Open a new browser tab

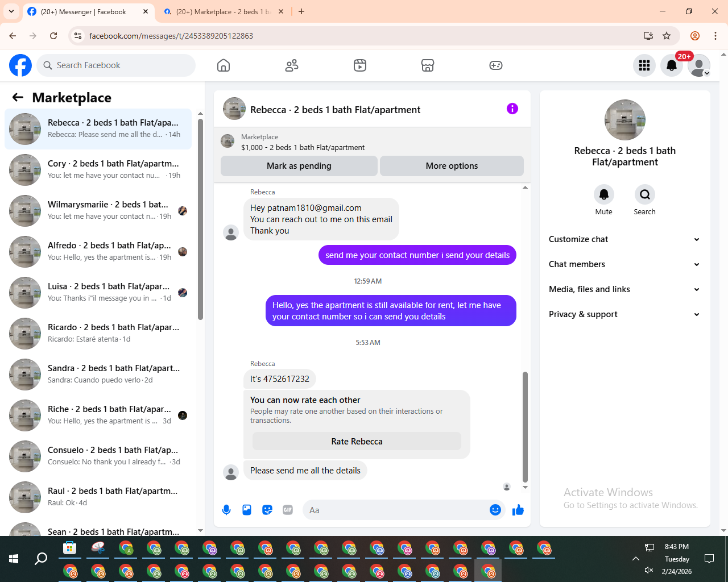coord(301,11)
